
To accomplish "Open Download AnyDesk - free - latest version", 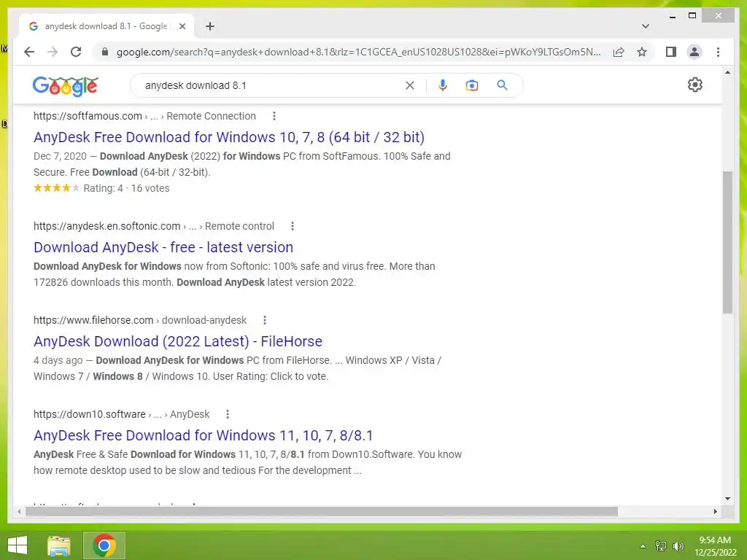I will [163, 247].
